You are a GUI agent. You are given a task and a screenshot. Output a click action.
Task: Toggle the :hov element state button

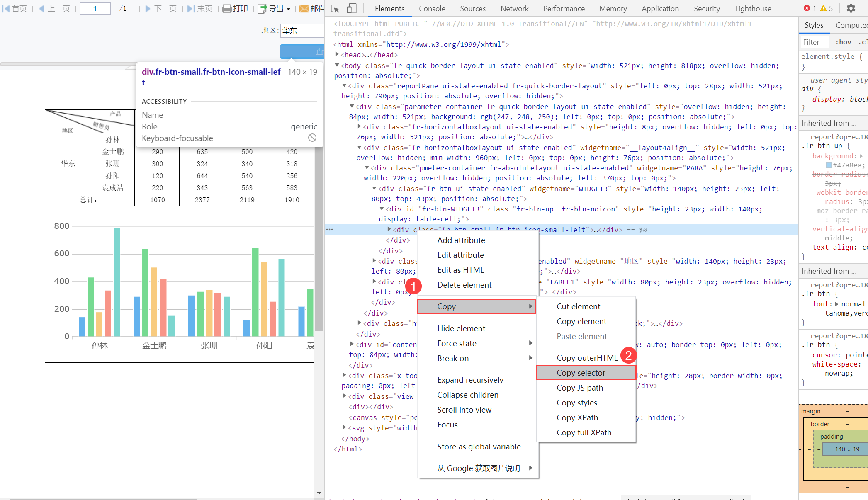(x=843, y=42)
